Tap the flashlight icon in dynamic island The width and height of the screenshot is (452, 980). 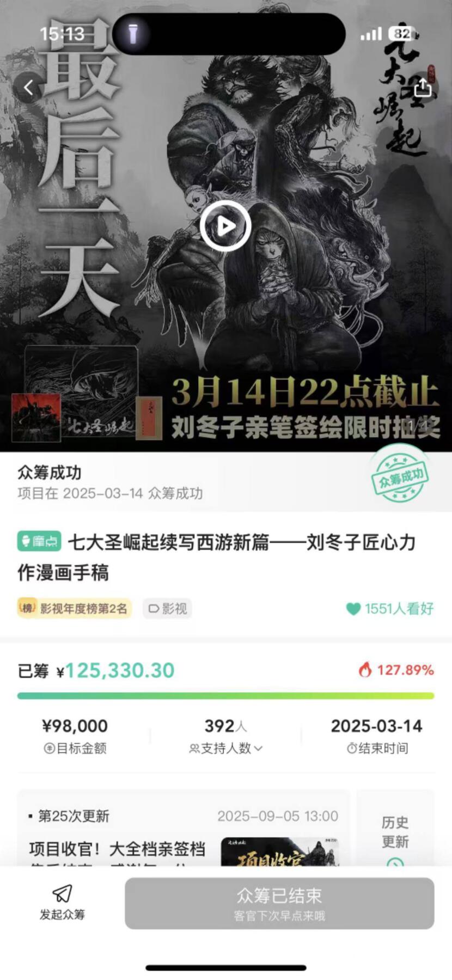click(133, 34)
